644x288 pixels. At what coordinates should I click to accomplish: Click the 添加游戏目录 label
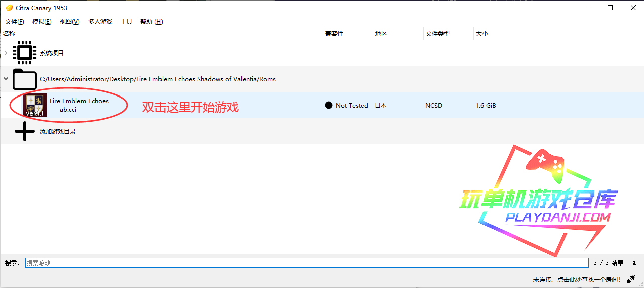point(58,132)
